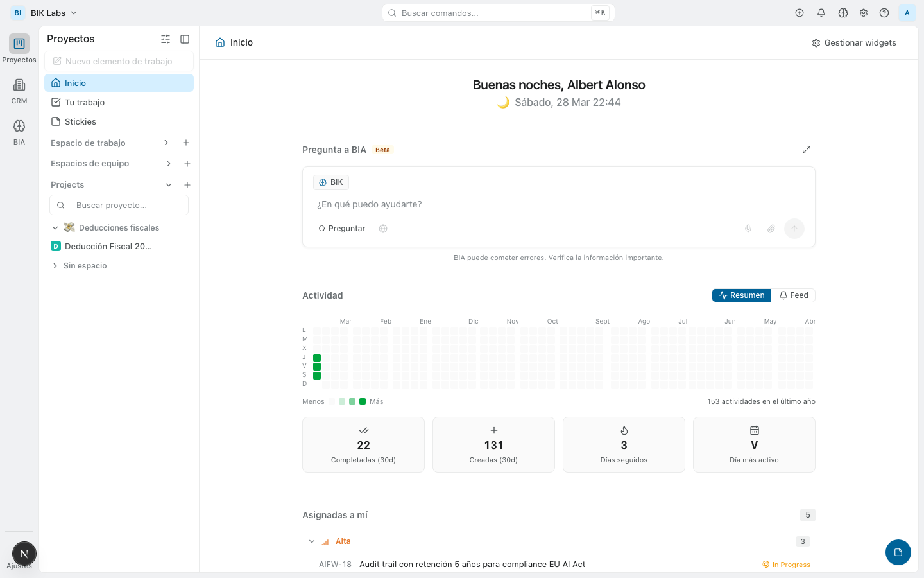Open the AIFW-18 audit trail work item
924x578 pixels.
(472, 565)
